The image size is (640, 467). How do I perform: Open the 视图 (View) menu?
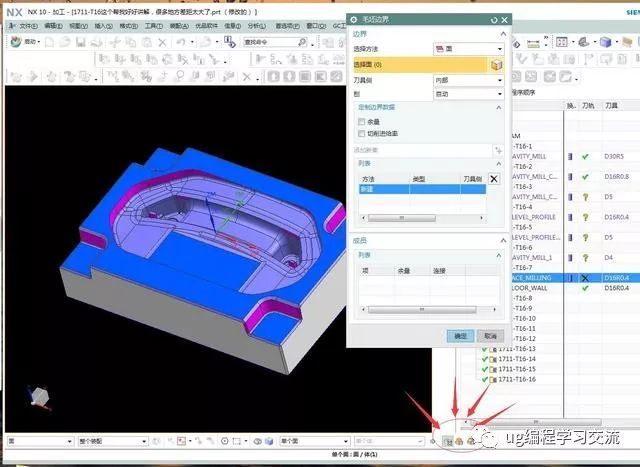click(78, 26)
